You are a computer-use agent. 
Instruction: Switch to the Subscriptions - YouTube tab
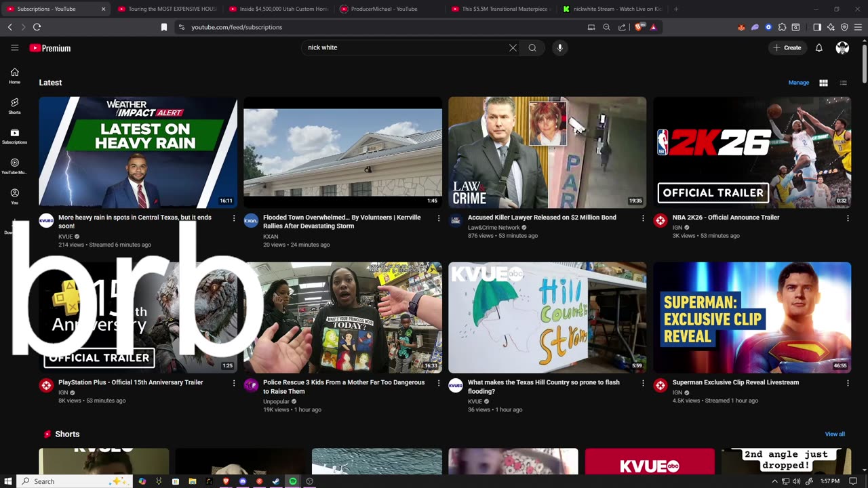click(56, 9)
